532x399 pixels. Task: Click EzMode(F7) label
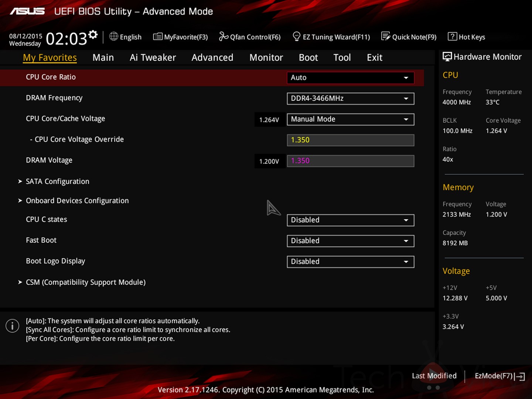click(494, 376)
